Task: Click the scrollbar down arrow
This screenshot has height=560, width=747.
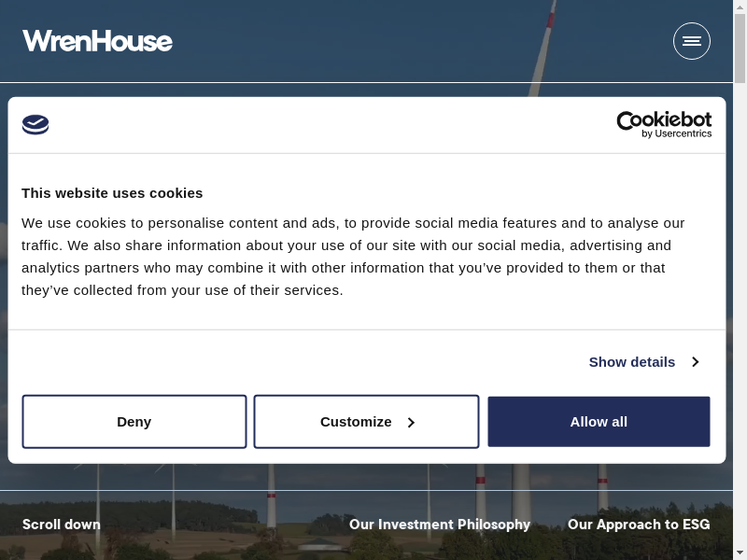Action: tap(740, 553)
